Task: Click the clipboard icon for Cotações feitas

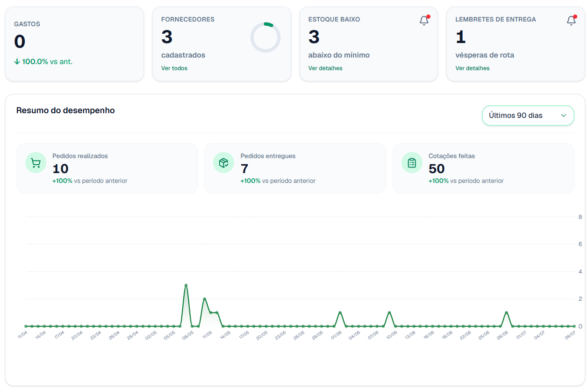Action: (412, 163)
